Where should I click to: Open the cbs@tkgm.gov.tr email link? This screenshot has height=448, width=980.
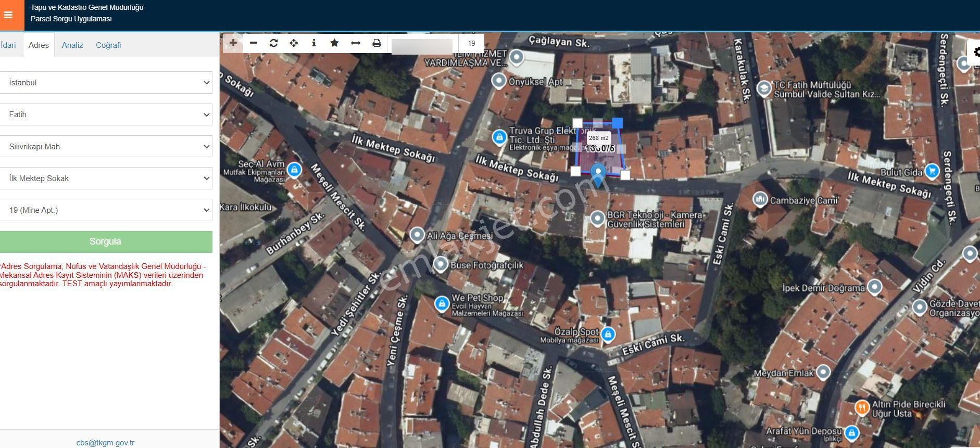[x=105, y=443]
